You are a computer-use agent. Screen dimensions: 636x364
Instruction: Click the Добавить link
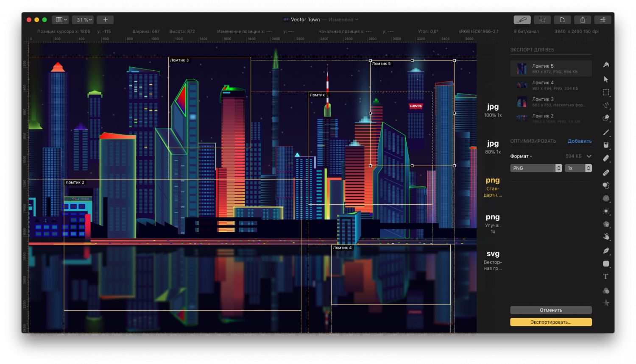click(x=580, y=141)
